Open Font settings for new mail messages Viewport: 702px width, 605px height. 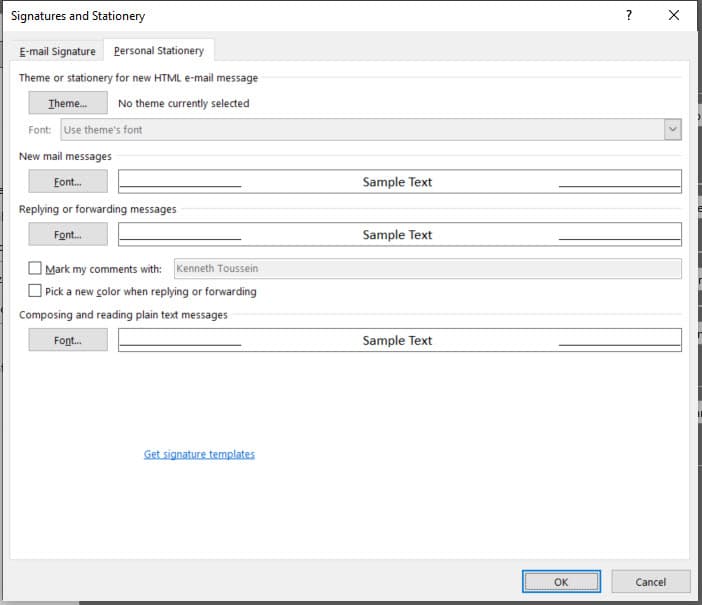click(68, 182)
